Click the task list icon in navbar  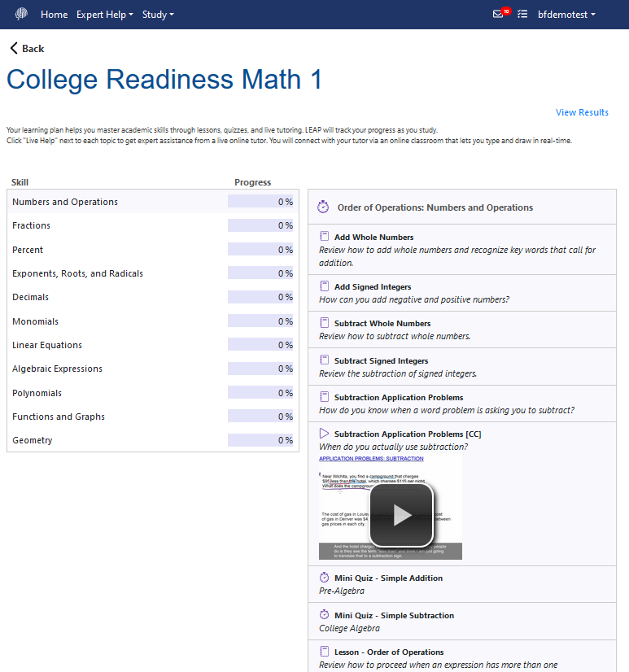[522, 15]
